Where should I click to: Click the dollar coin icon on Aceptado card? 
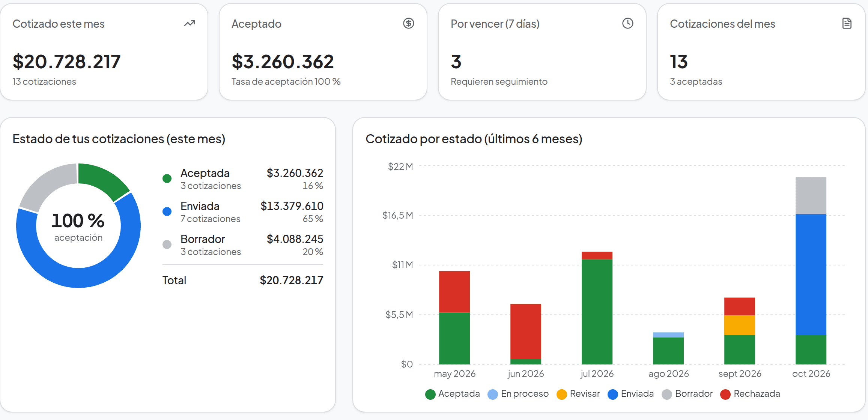409,23
